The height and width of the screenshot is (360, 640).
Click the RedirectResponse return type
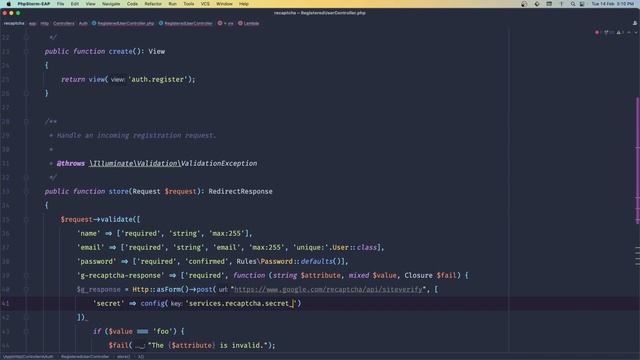tap(240, 191)
